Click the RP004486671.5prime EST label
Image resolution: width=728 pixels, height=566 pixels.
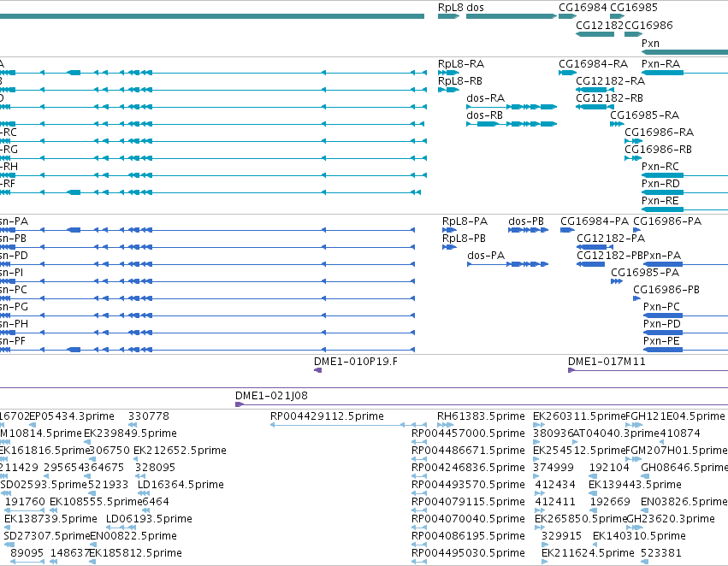(469, 451)
